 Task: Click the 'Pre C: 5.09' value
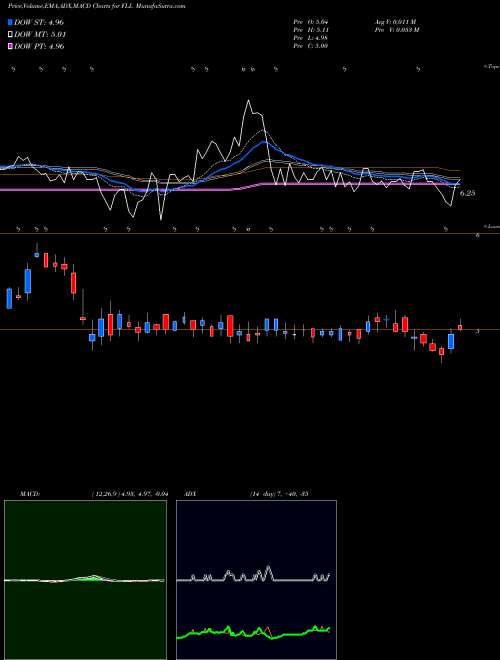click(x=311, y=45)
